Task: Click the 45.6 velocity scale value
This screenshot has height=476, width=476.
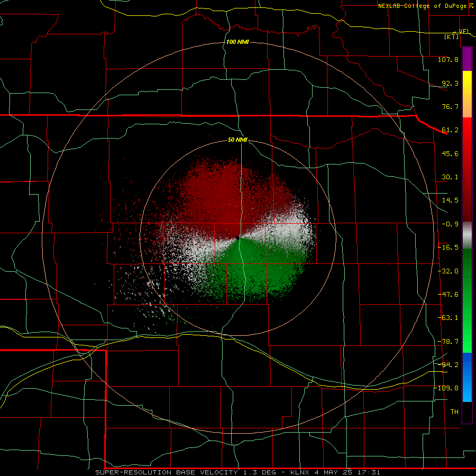Action: [450, 153]
